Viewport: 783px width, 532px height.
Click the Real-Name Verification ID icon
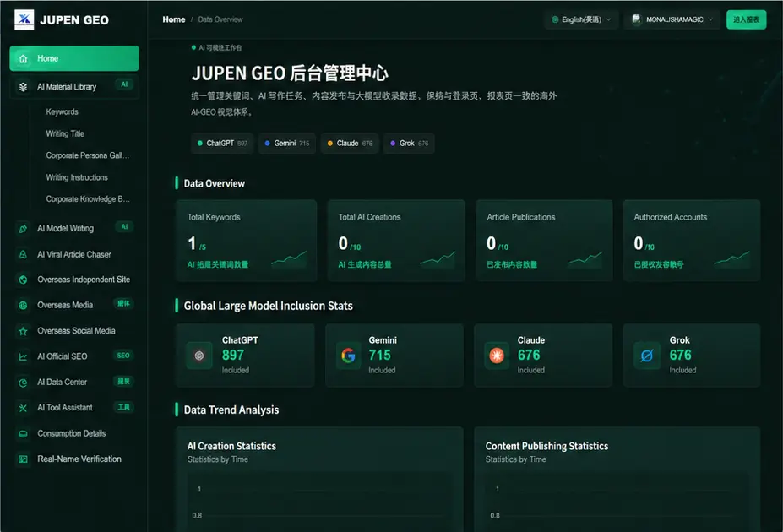click(23, 459)
